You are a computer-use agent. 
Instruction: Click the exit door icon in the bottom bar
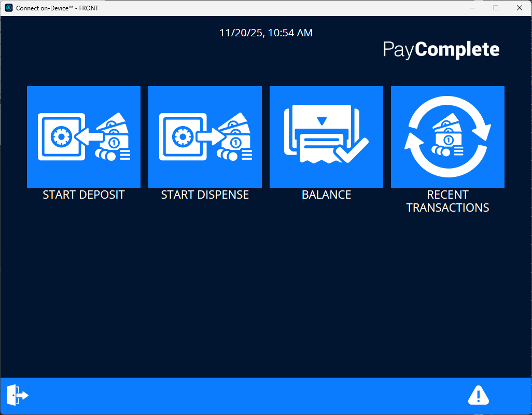coord(17,395)
